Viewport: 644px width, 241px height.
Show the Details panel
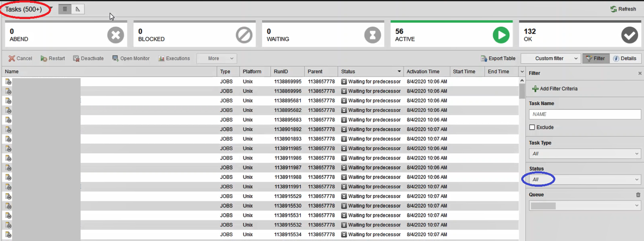(625, 58)
